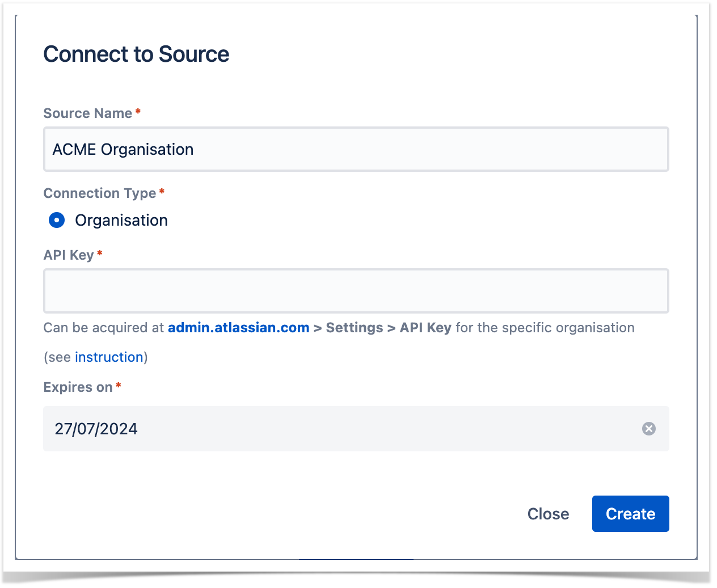Click the Source Name field label
This screenshot has height=588, width=717.
87,113
